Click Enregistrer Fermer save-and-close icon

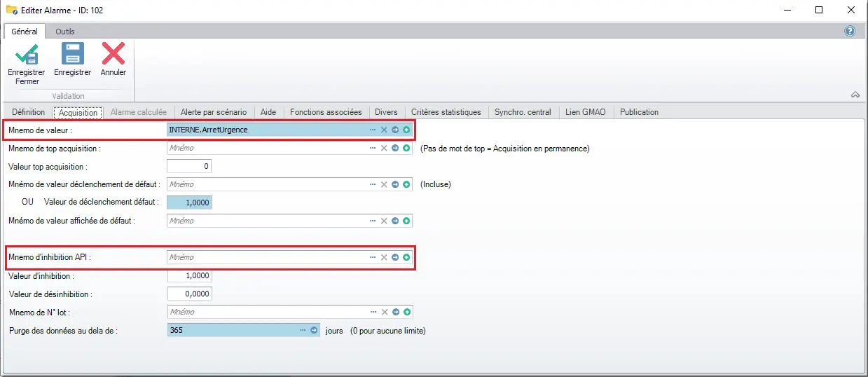click(27, 53)
